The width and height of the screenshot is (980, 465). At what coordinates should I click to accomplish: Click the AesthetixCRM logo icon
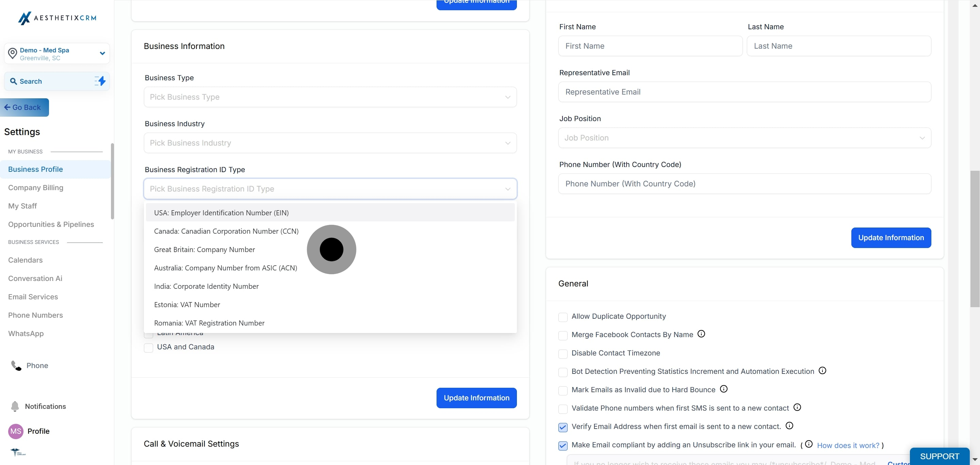(24, 18)
